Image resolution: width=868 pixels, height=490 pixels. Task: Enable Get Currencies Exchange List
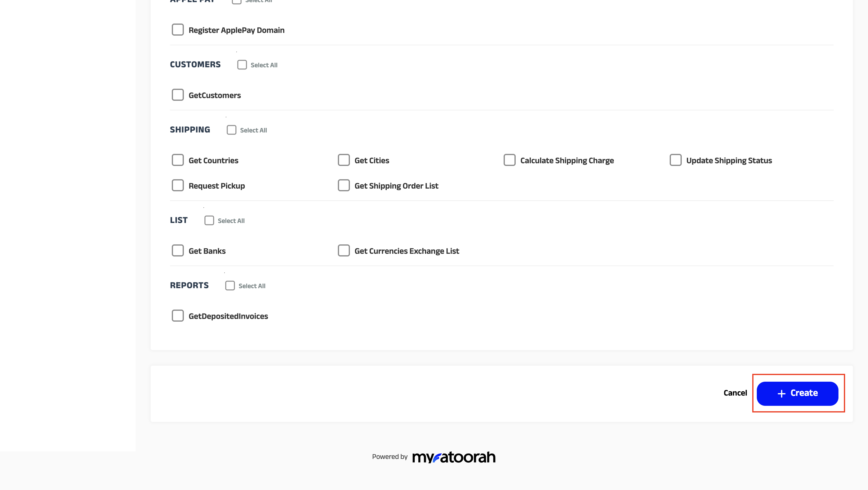tap(344, 250)
